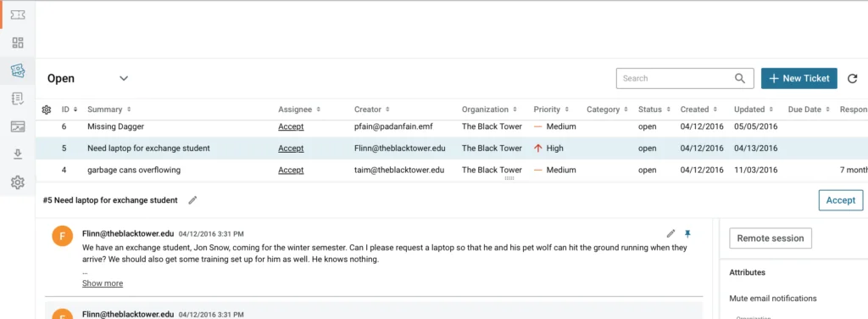This screenshot has height=319, width=868.
Task: Click creator pfain@padanfain.emf
Action: tap(393, 126)
